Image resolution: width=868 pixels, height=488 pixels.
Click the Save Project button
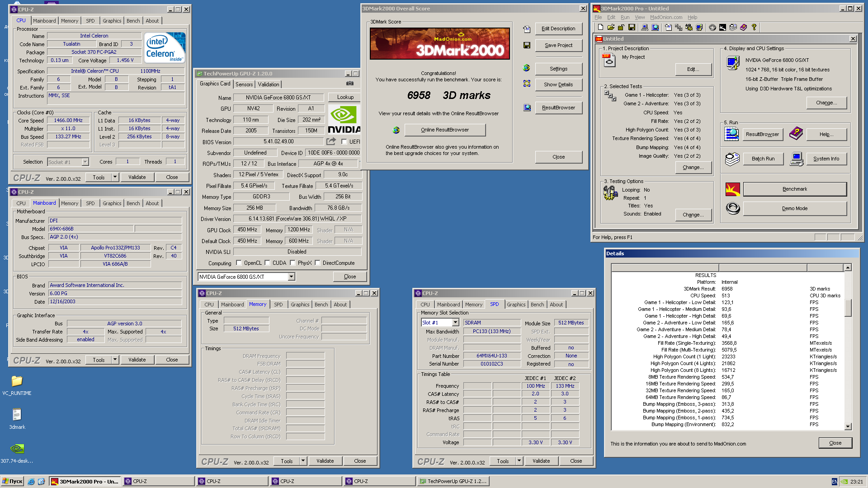(558, 45)
